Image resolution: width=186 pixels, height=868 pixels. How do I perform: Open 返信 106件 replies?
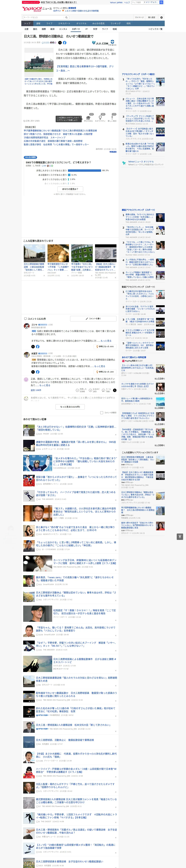pos(36,390)
